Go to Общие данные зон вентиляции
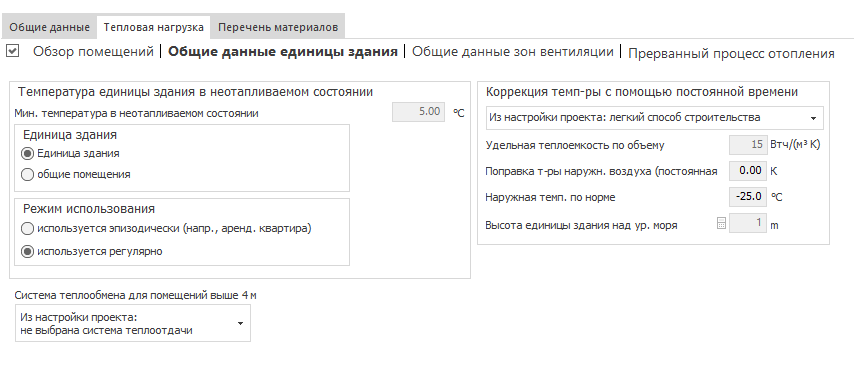854x370 pixels. [x=513, y=52]
